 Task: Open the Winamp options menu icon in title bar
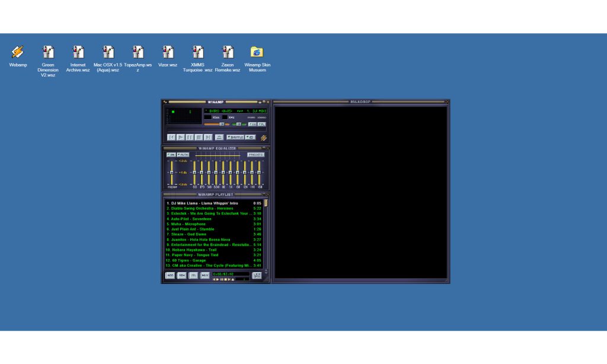click(x=165, y=102)
